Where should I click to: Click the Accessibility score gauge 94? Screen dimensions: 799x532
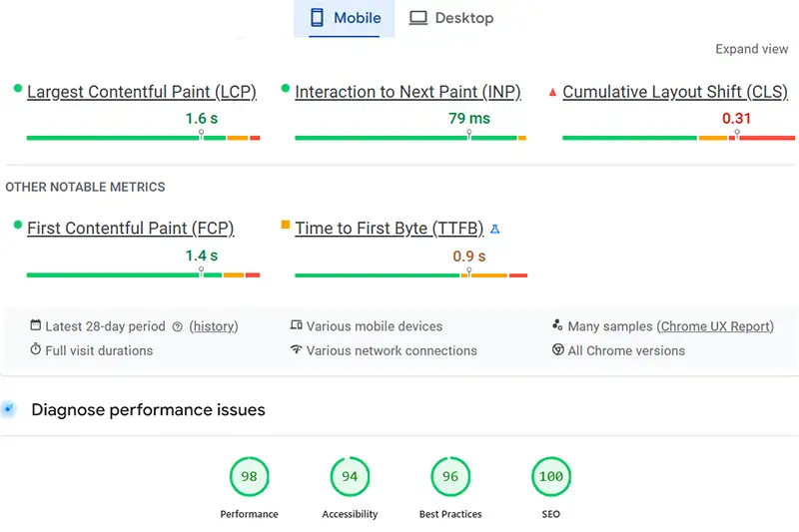click(x=350, y=477)
